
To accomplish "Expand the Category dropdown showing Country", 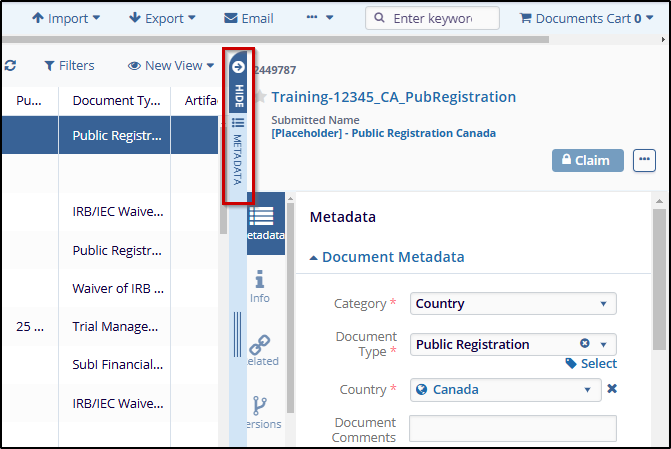I will 512,303.
